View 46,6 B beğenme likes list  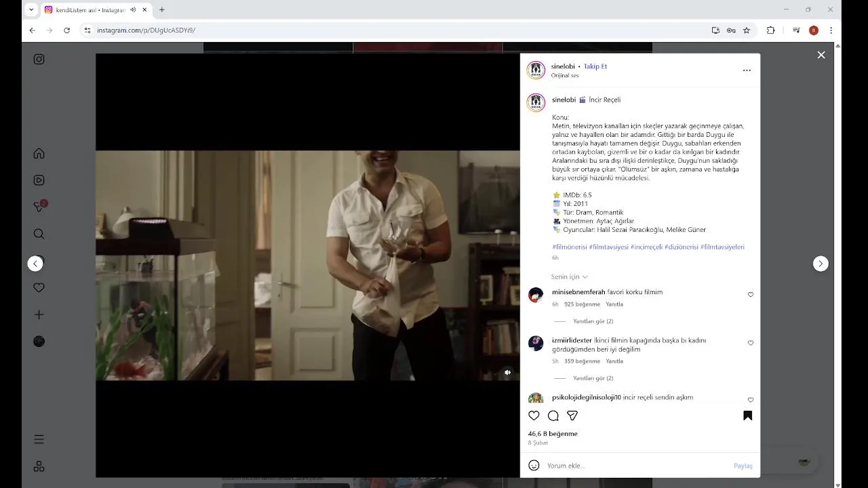[x=553, y=434]
